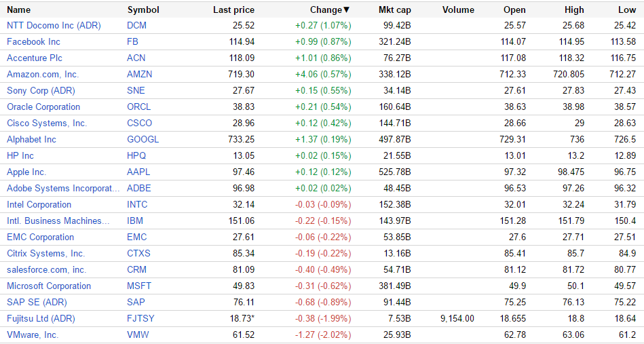Open the Apple Inc. link

click(x=26, y=172)
